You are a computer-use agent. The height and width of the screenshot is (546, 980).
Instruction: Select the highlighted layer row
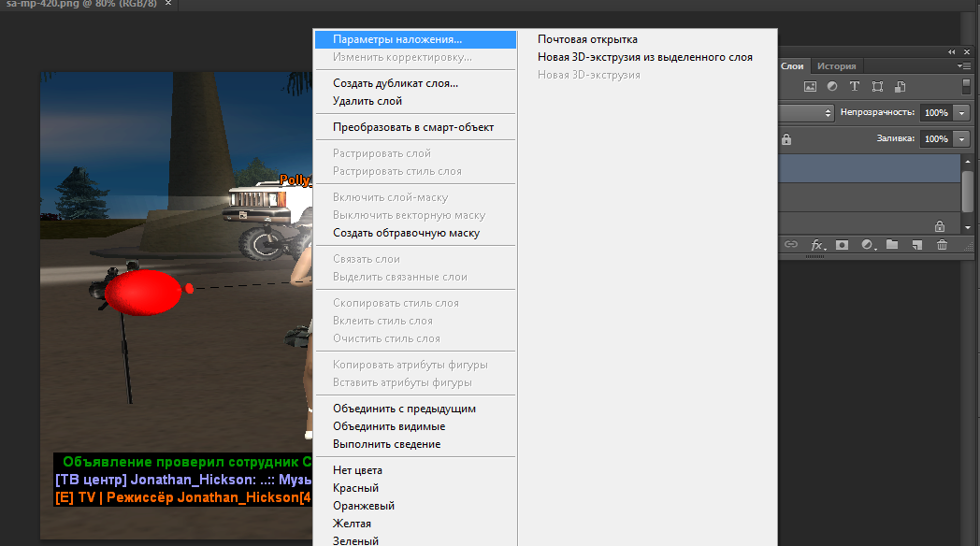(870, 168)
